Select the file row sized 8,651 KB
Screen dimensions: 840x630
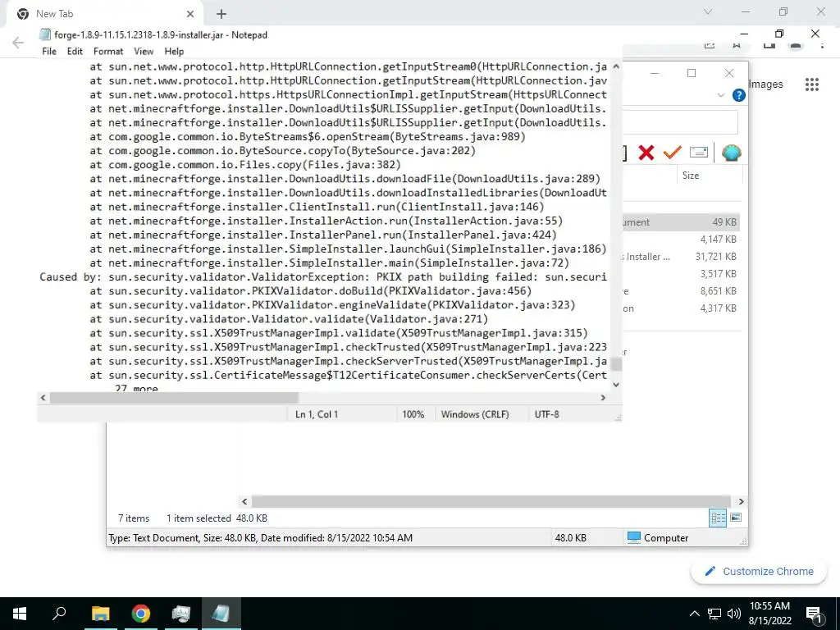click(681, 291)
